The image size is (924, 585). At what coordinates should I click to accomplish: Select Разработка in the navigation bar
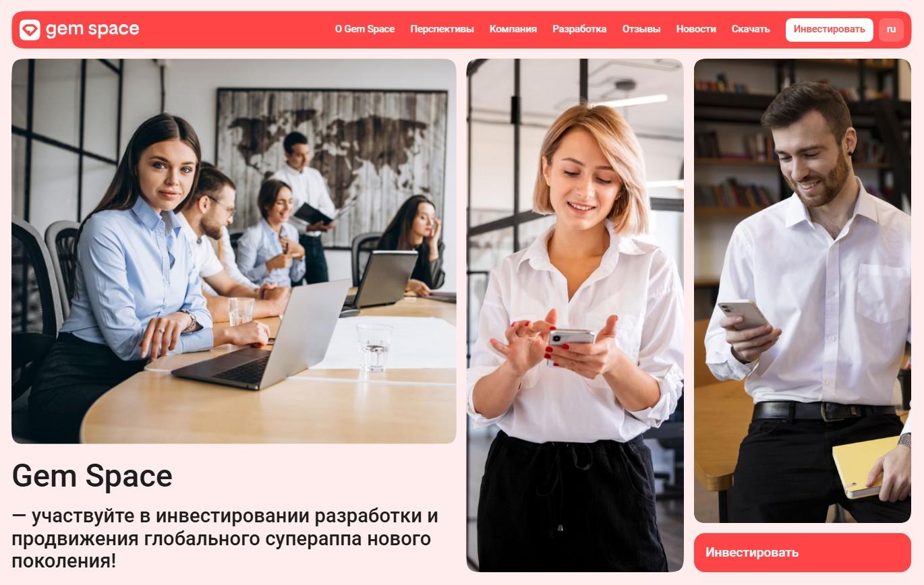click(x=579, y=29)
